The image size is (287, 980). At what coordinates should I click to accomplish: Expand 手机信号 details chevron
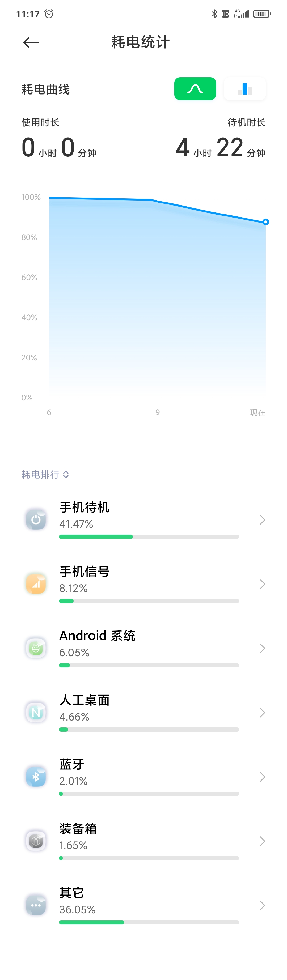click(x=262, y=584)
